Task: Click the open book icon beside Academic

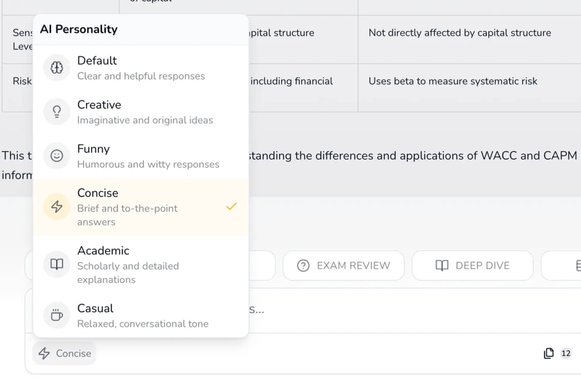Action: pos(57,264)
